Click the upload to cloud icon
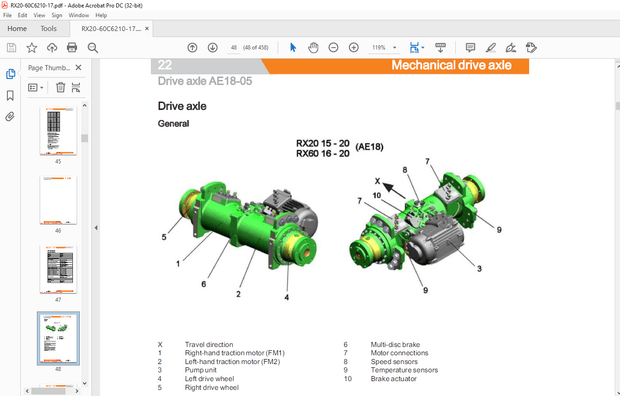This screenshot has width=620, height=396. tap(52, 48)
